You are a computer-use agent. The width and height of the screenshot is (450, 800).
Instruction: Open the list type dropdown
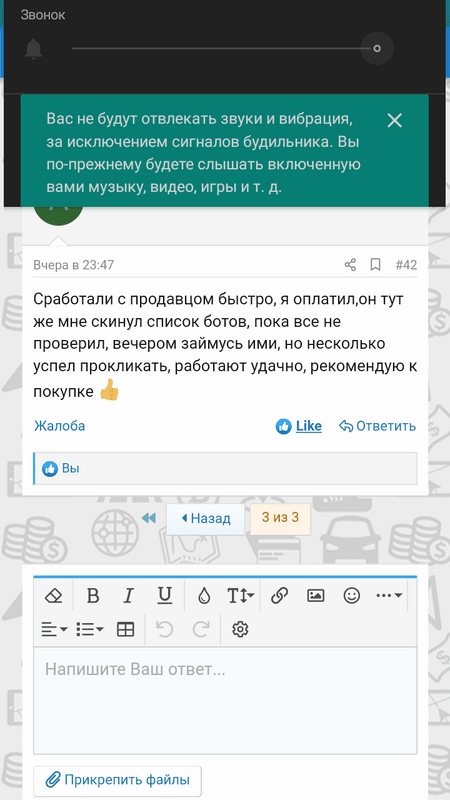90,630
